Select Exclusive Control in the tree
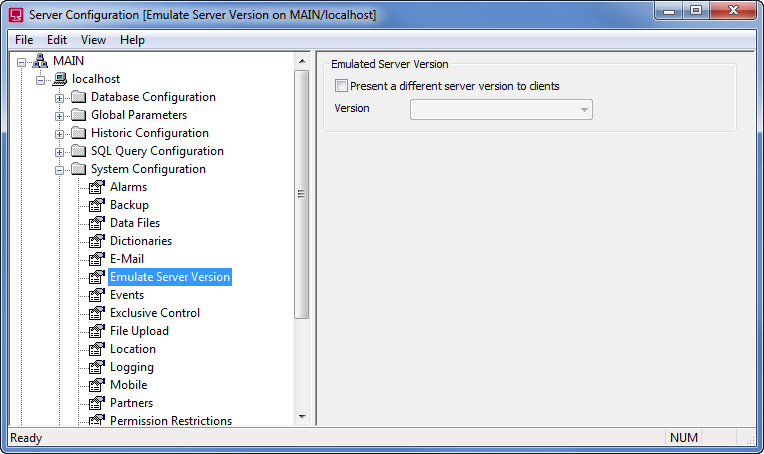 click(x=154, y=313)
